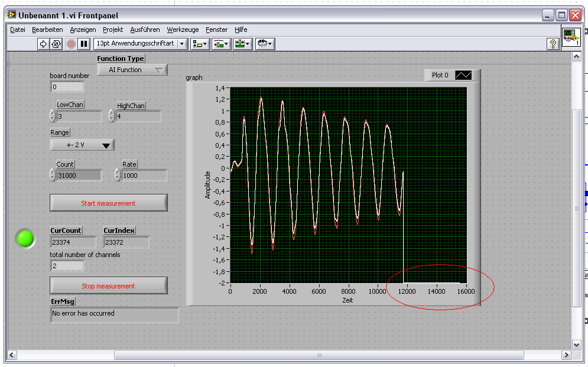Open the Align Objects tool
Image resolution: width=588 pixels, height=367 pixels.
(x=200, y=44)
